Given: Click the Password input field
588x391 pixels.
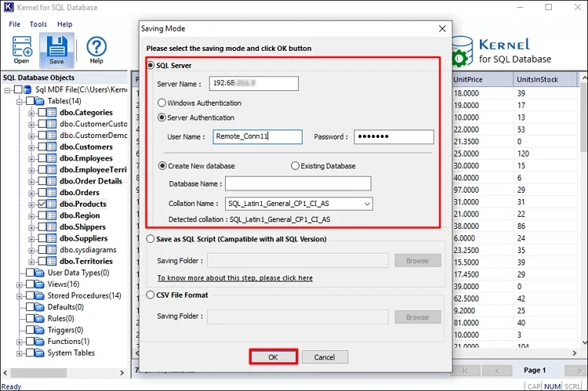Looking at the screenshot, I should click(394, 137).
